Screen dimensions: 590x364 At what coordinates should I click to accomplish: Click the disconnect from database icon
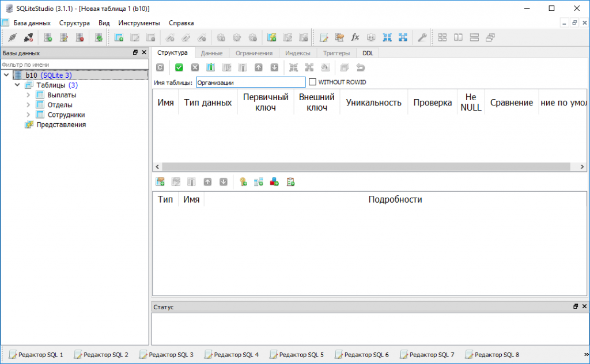28,37
